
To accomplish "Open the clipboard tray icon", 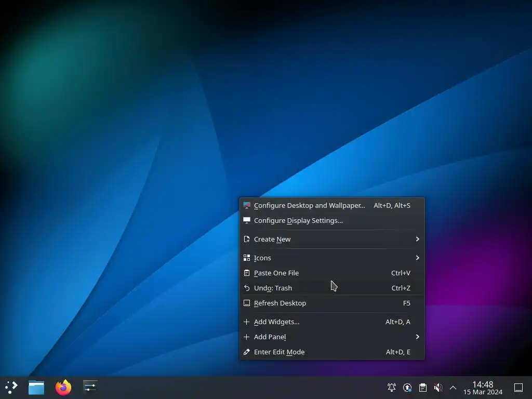I will tap(423, 388).
